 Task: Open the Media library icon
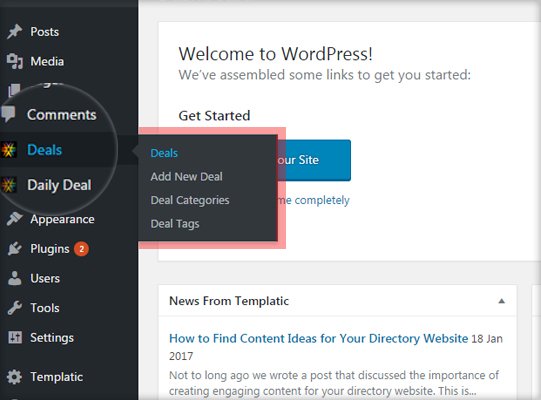[14, 61]
